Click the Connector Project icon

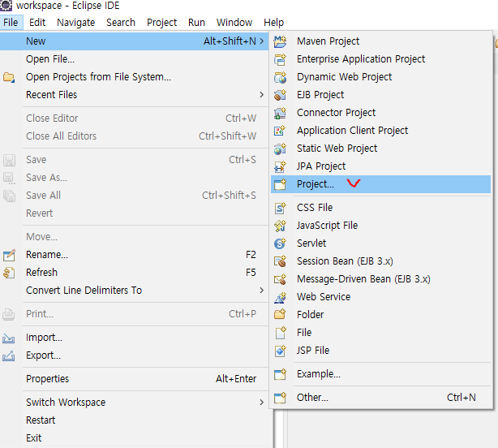click(280, 113)
